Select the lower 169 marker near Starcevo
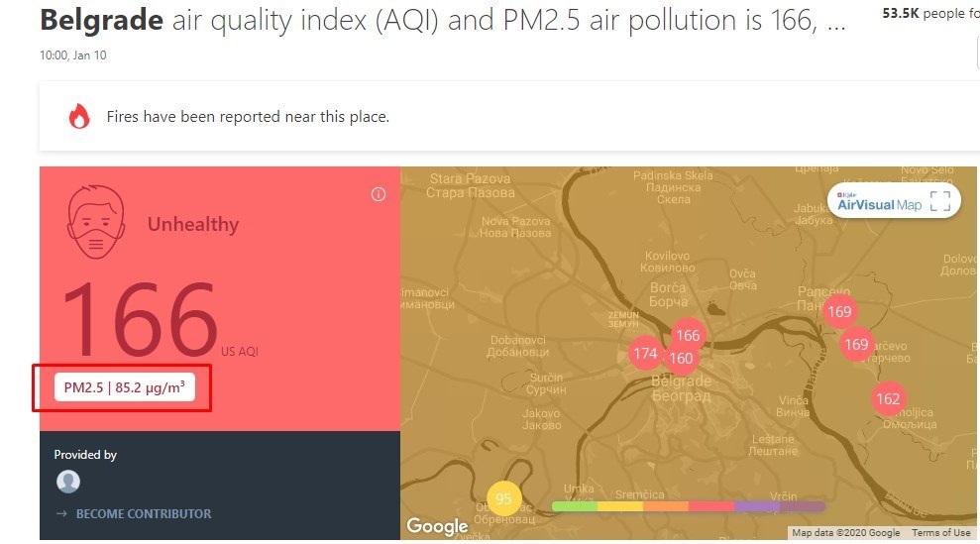Image resolution: width=980 pixels, height=544 pixels. pos(856,344)
